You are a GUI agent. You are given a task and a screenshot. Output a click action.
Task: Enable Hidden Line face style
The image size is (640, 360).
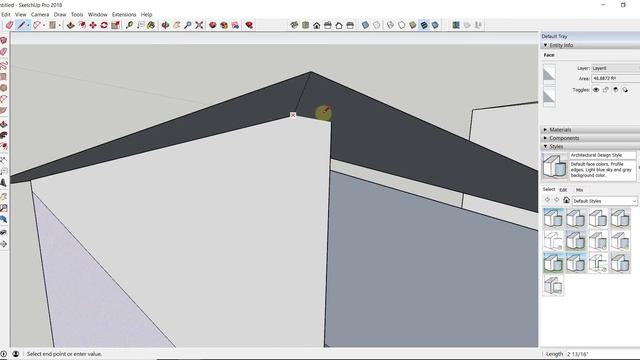[402, 25]
